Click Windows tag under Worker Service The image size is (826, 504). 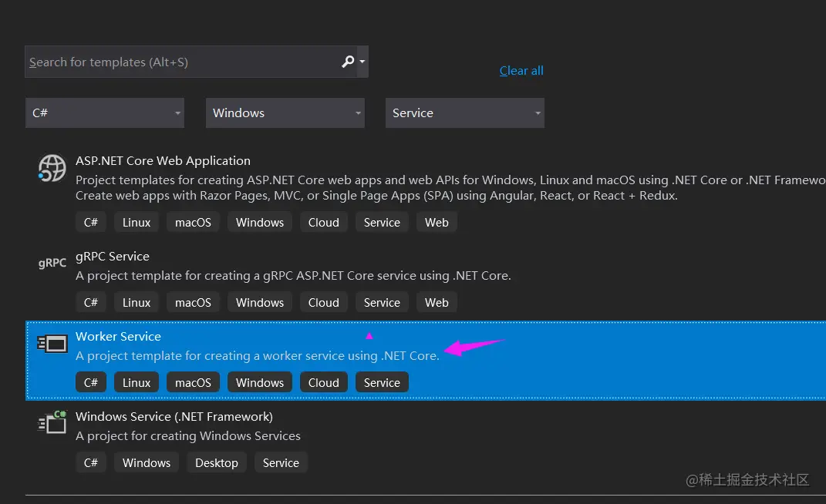tap(260, 382)
